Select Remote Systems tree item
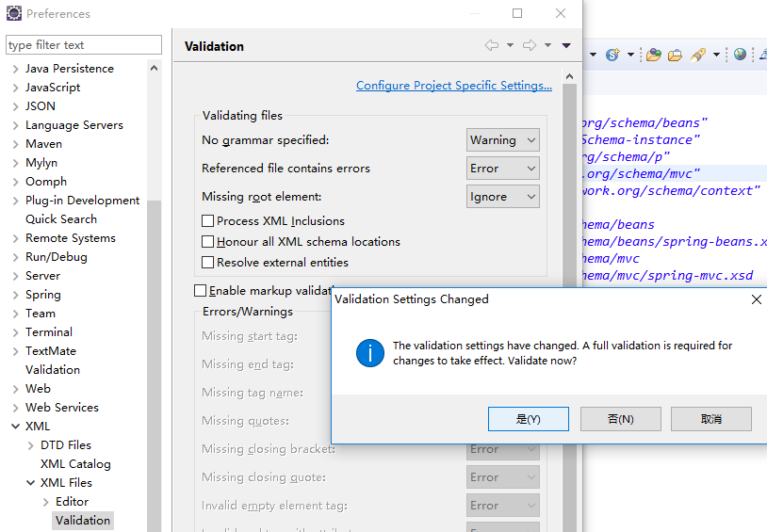 (71, 238)
